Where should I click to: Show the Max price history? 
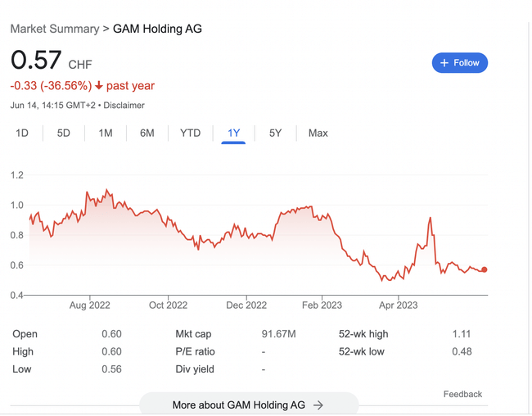tap(318, 133)
